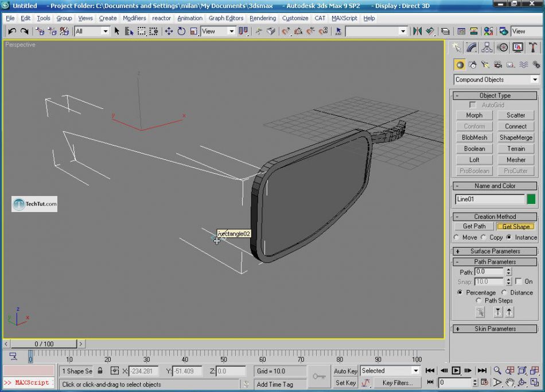Choose the Select and Move tool
Screen dimensions: 545x392
coord(169,32)
